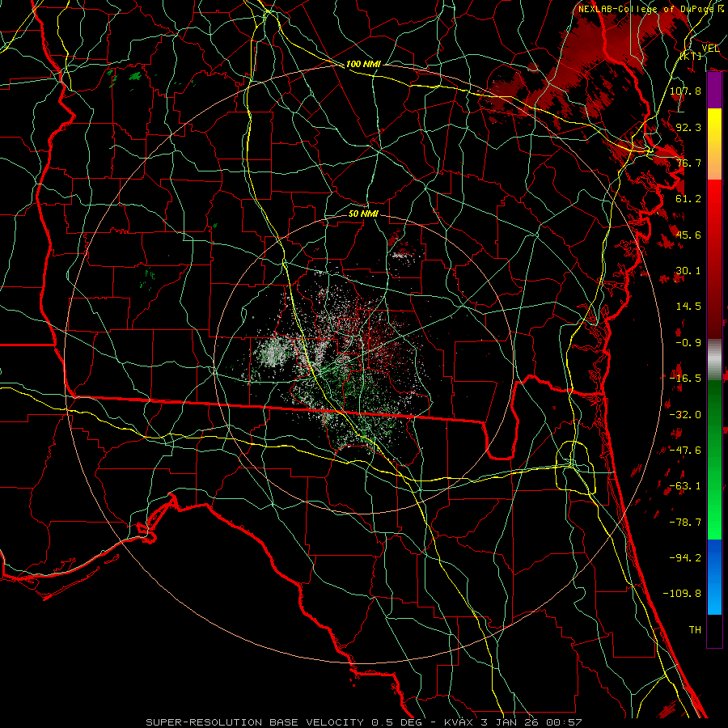The image size is (728, 728).
Task: Click the -16.5 value on velocity scale
Action: [685, 379]
